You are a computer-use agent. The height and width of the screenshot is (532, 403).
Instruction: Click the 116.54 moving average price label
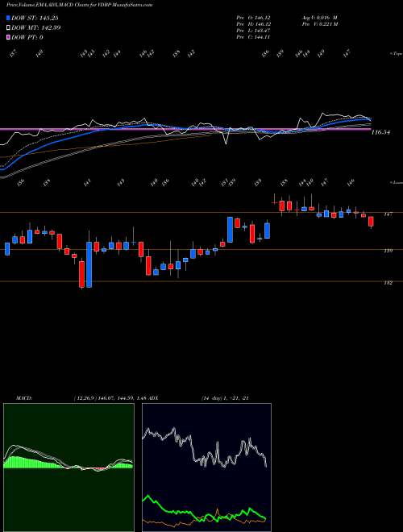[x=380, y=132]
